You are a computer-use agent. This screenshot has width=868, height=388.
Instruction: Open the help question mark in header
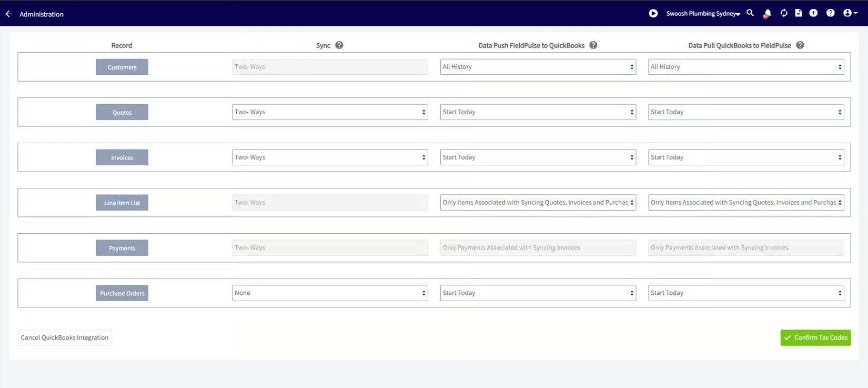coord(830,13)
